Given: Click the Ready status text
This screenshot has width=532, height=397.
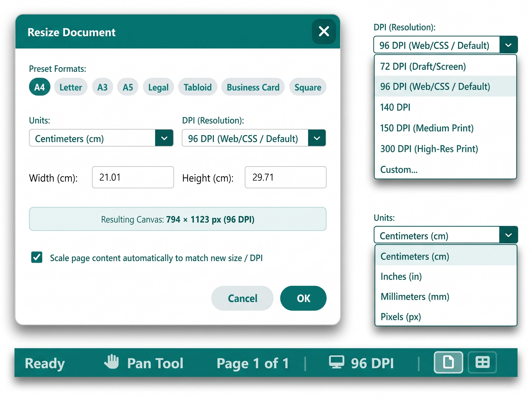Looking at the screenshot, I should click(45, 363).
